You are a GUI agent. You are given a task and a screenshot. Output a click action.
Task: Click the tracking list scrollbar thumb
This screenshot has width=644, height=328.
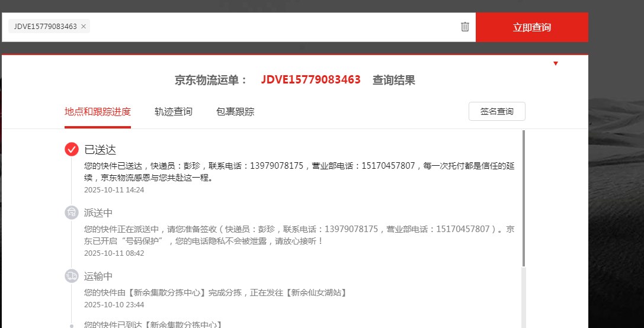523,198
